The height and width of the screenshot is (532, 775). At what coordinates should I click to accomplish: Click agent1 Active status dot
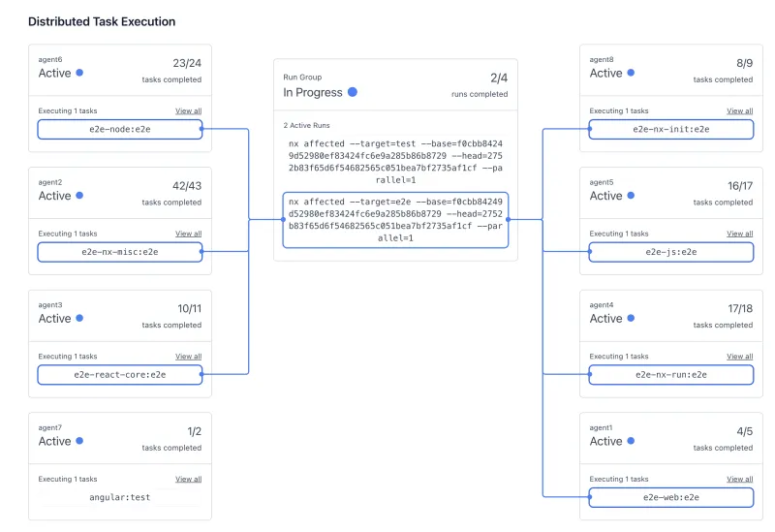point(631,441)
